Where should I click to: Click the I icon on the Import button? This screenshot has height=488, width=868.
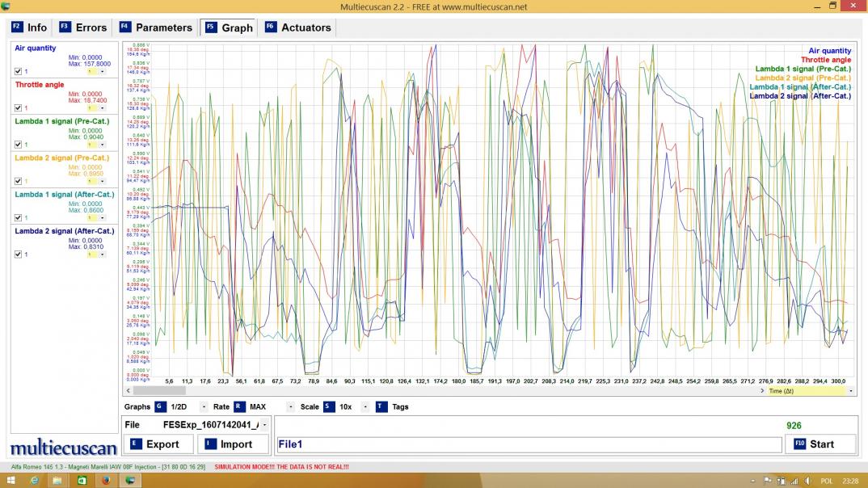[x=210, y=444]
